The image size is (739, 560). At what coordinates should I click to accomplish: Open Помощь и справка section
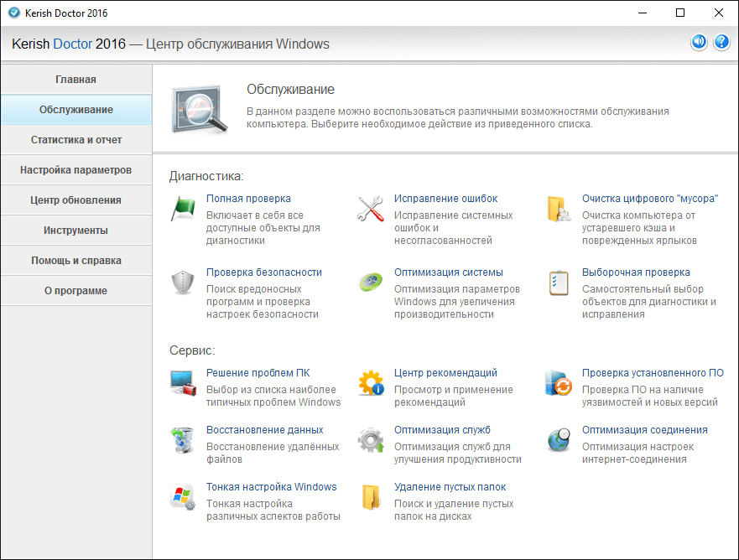75,260
